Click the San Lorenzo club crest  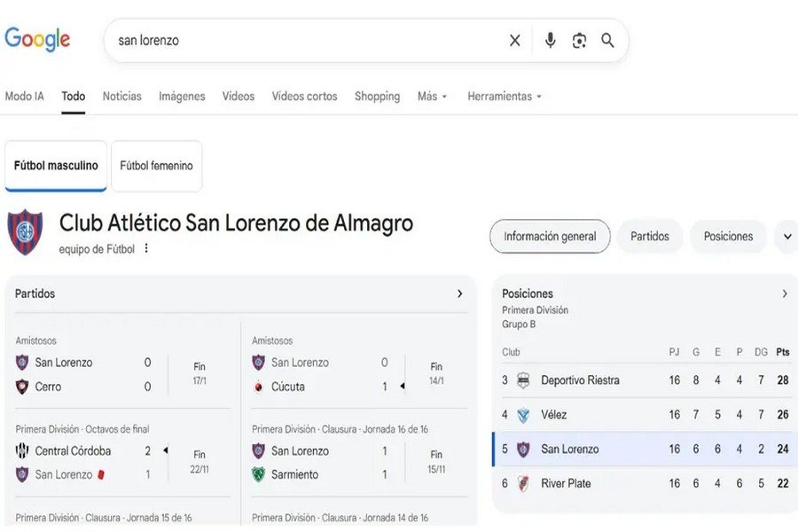[x=25, y=232]
